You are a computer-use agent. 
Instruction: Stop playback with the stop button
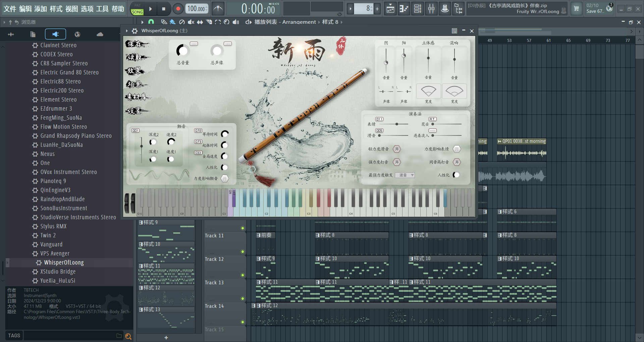point(164,9)
